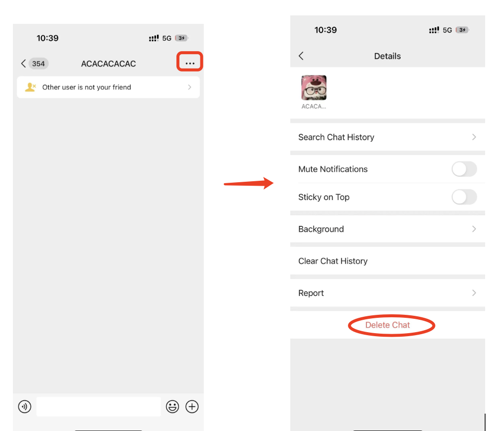Open the three-dot chat options menu
Screen dimensions: 504x431
[x=190, y=63]
